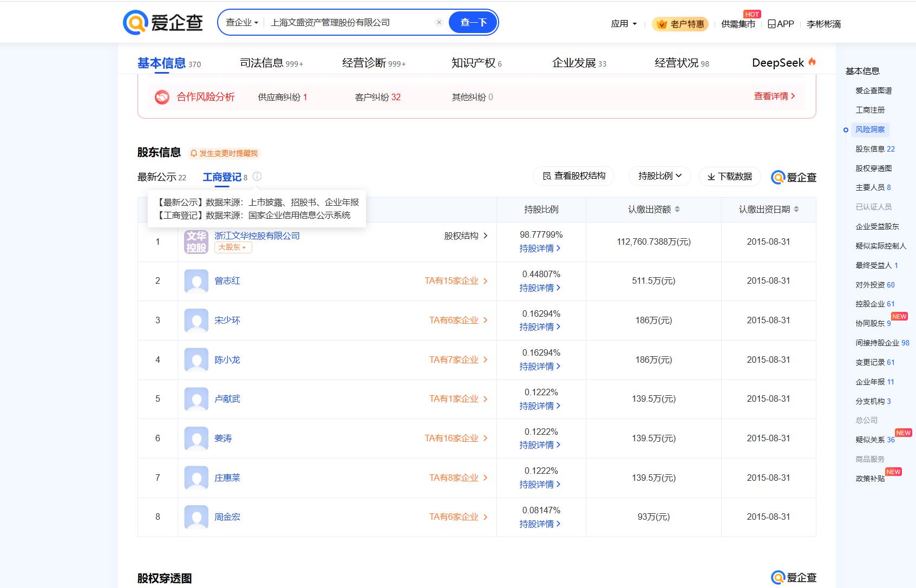Open TA有1家企业 link

tap(459, 399)
